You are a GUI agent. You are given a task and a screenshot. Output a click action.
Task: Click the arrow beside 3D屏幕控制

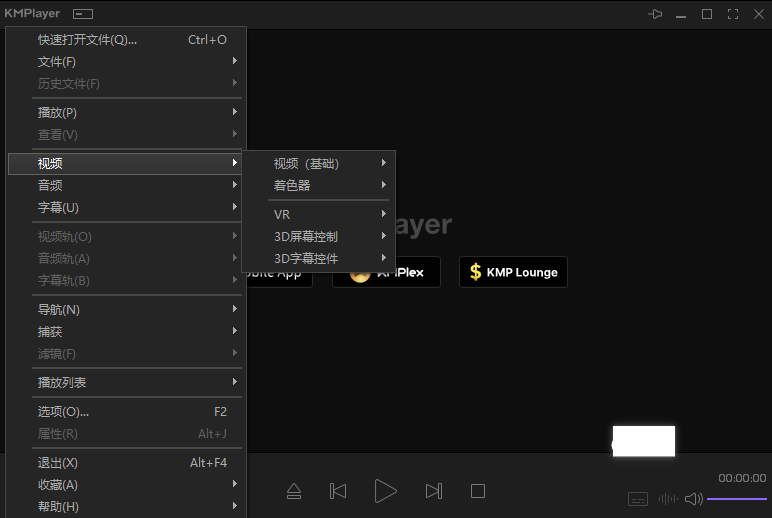click(384, 236)
